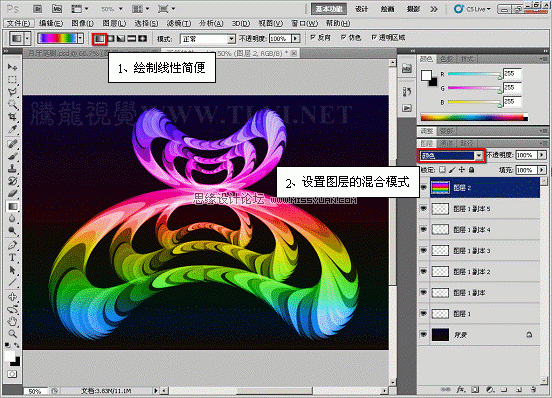Toggle visibility of layer 图层 1

[x=424, y=314]
